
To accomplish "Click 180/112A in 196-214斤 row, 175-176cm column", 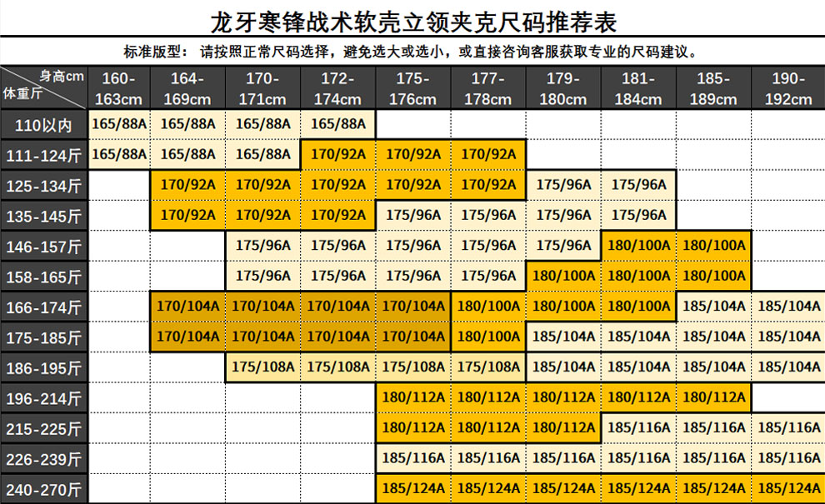I will tap(413, 397).
